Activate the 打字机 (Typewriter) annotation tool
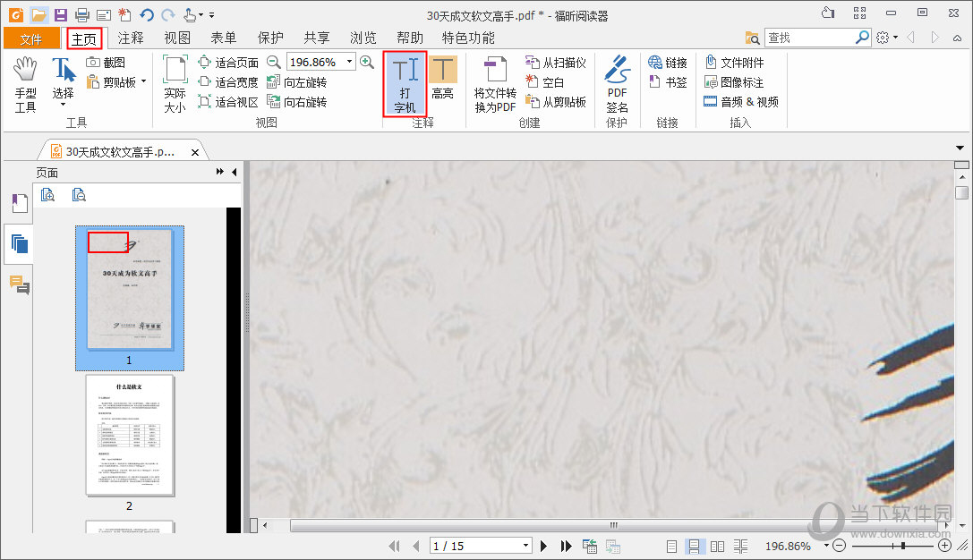This screenshot has width=973, height=560. pyautogui.click(x=404, y=84)
